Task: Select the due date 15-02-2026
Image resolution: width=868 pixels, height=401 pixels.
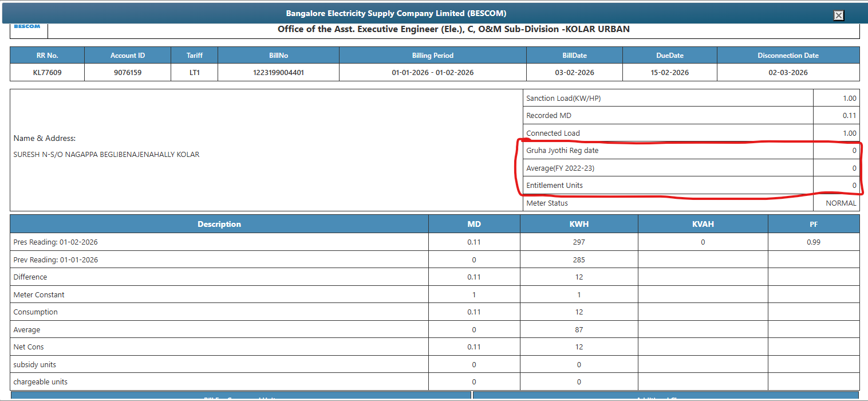Action: 669,73
